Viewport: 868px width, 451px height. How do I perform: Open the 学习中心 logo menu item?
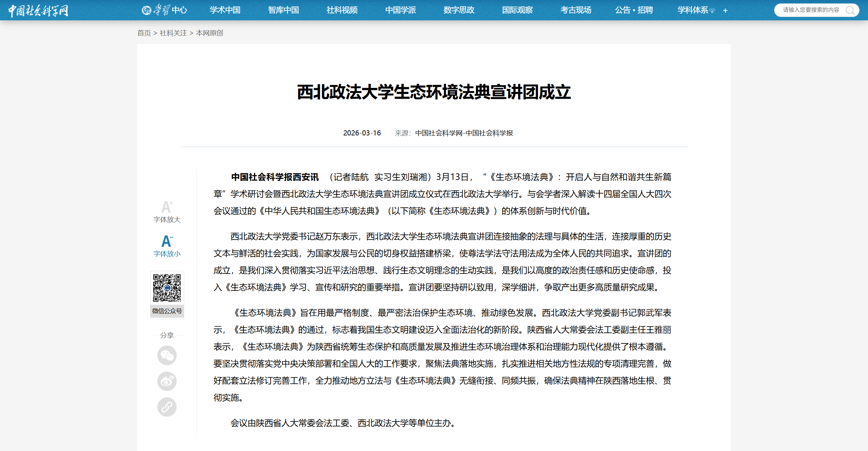[164, 10]
